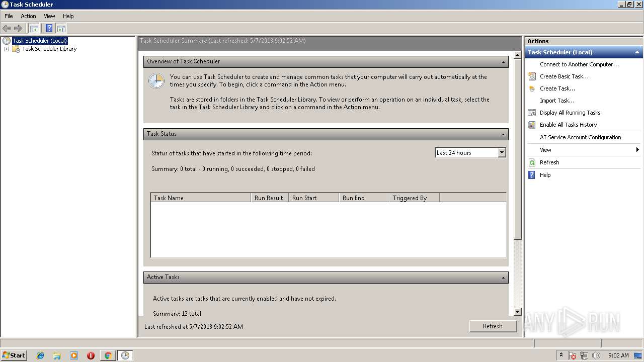Click the Create Basic Task icon
The height and width of the screenshot is (362, 644).
tap(532, 76)
